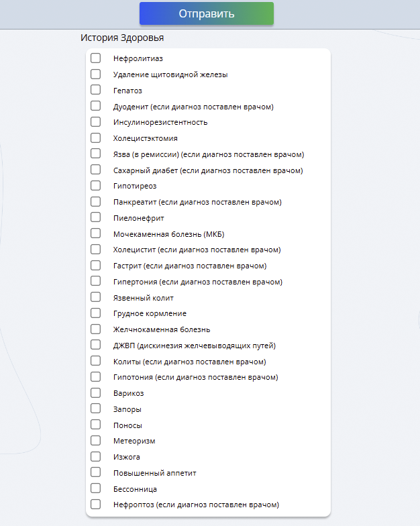Click the Отправить submit button

pos(207,13)
